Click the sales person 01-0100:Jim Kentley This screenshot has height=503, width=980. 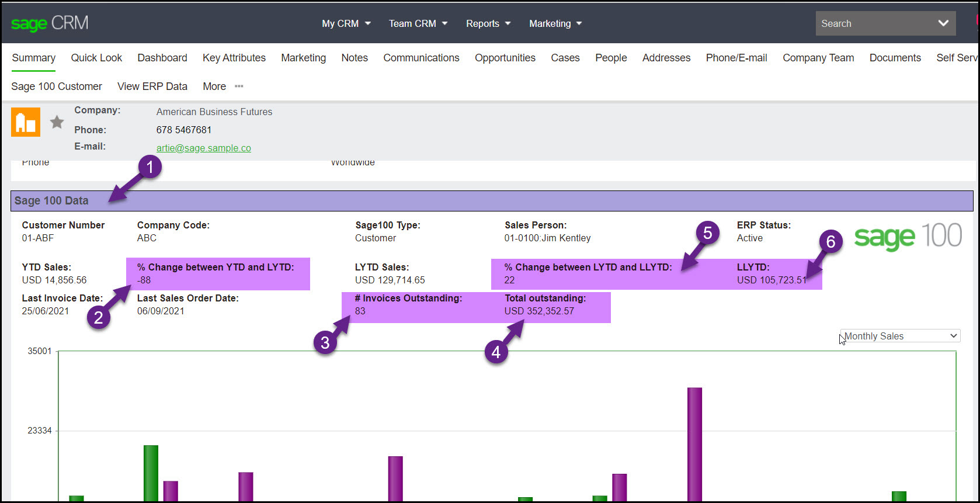[x=548, y=238]
